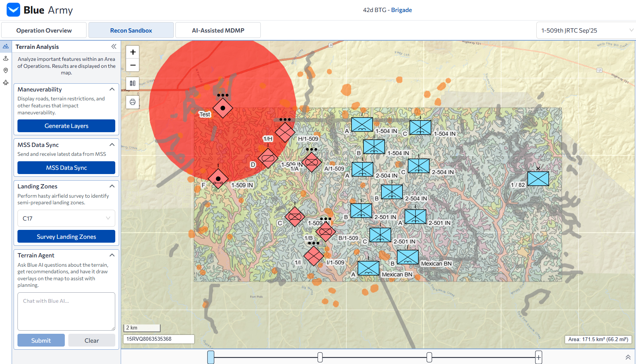Image resolution: width=636 pixels, height=364 pixels.
Task: Open the airplane sidebar icon
Action: click(6, 83)
